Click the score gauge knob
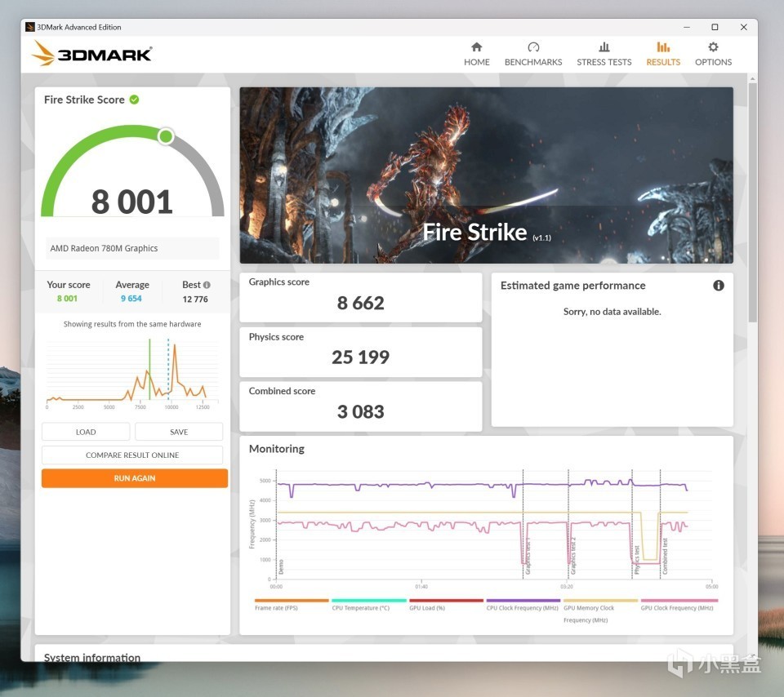Viewport: 784px width, 697px height. tap(166, 136)
